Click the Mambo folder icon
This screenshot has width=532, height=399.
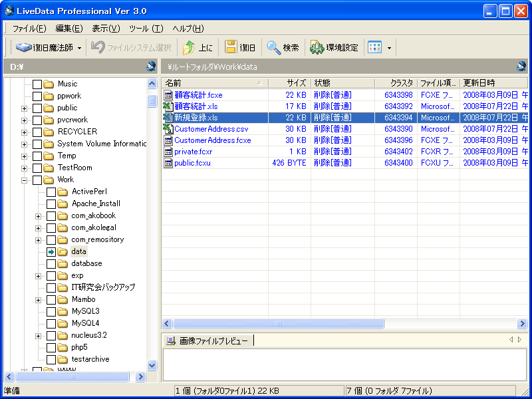click(63, 299)
